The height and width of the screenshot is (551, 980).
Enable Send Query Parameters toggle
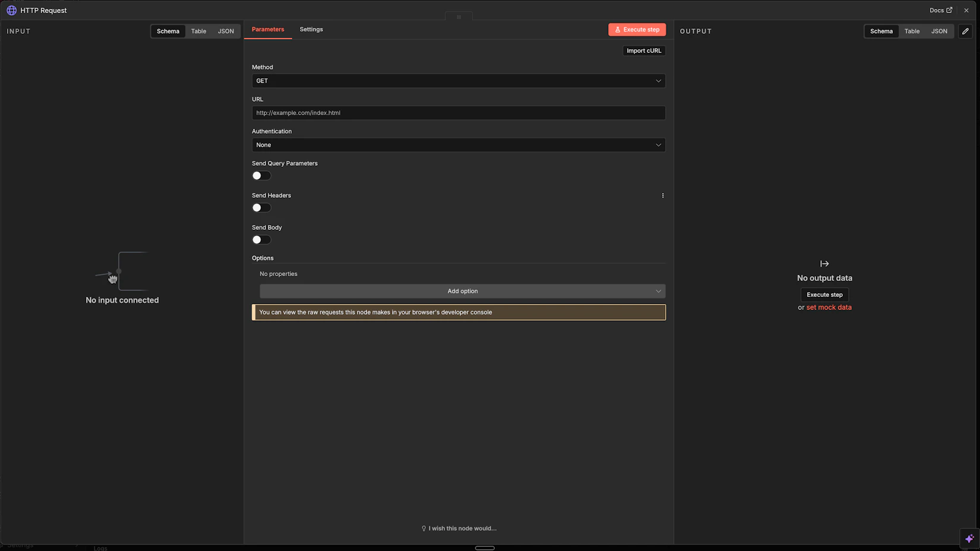(x=261, y=176)
